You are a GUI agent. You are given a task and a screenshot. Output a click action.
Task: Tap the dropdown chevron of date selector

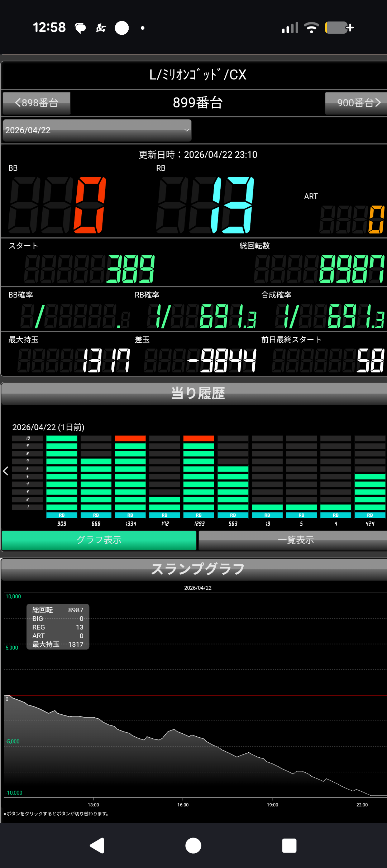click(186, 130)
